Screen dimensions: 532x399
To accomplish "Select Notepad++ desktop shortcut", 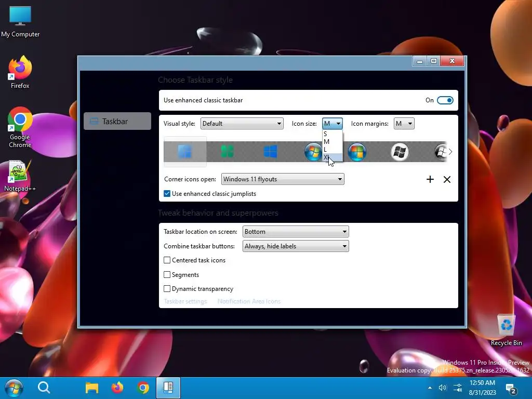I will point(20,176).
